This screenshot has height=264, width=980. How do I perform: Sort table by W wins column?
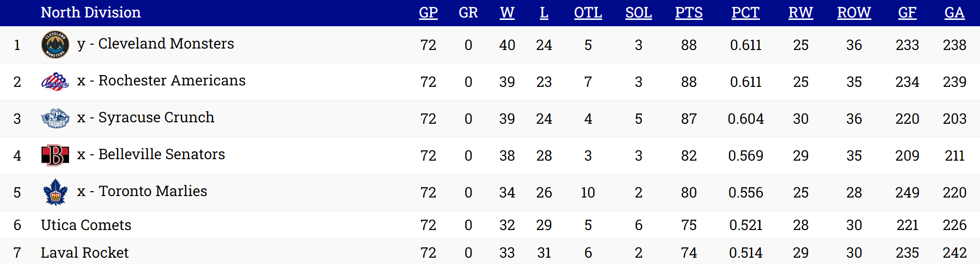click(507, 13)
